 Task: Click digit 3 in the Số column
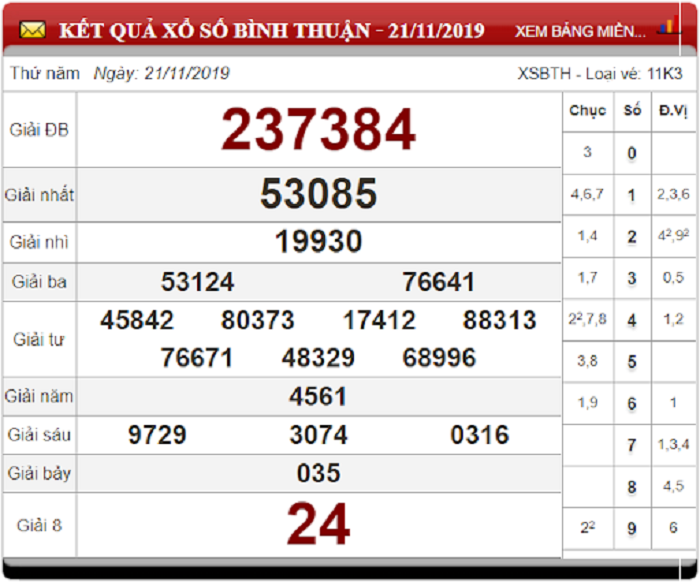(x=632, y=278)
